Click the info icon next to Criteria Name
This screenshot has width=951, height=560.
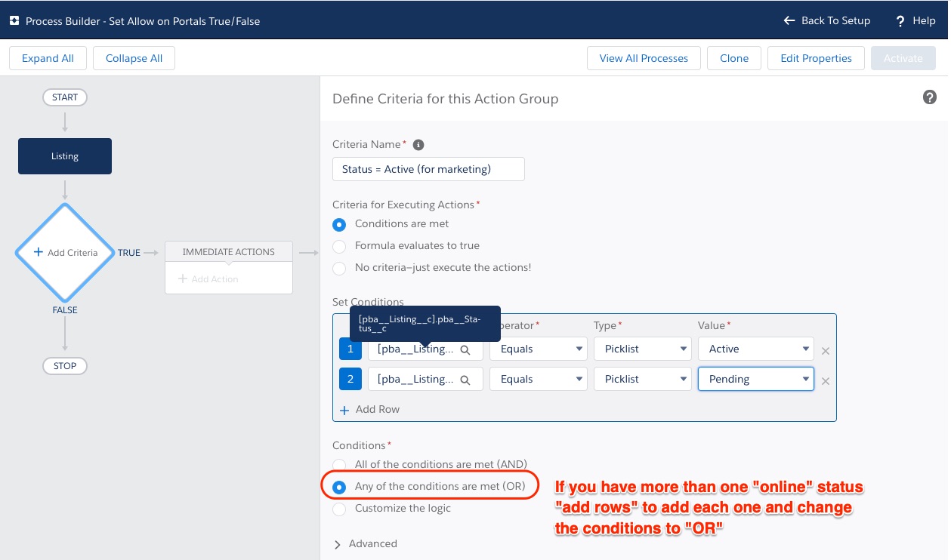418,144
